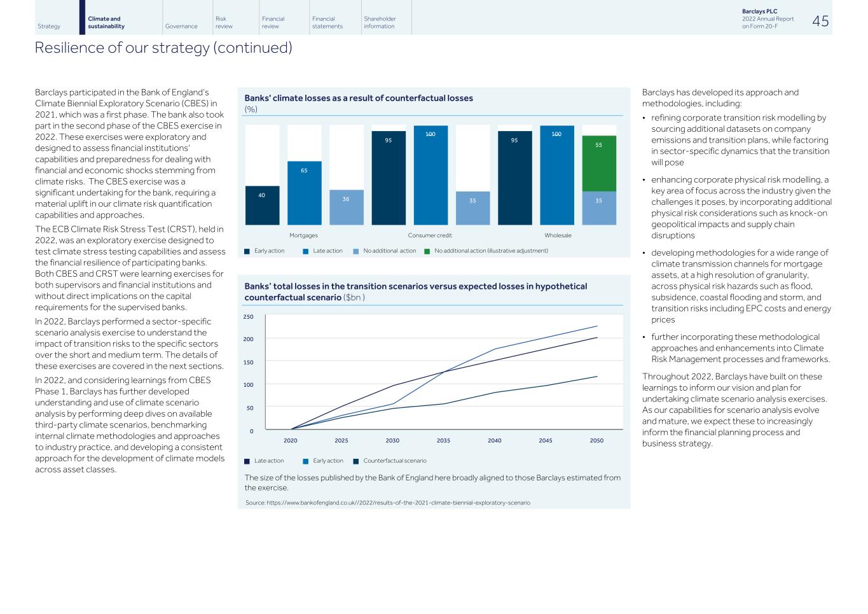
Task: Select the Mortgages late action bar labeled 65
Action: pos(304,193)
